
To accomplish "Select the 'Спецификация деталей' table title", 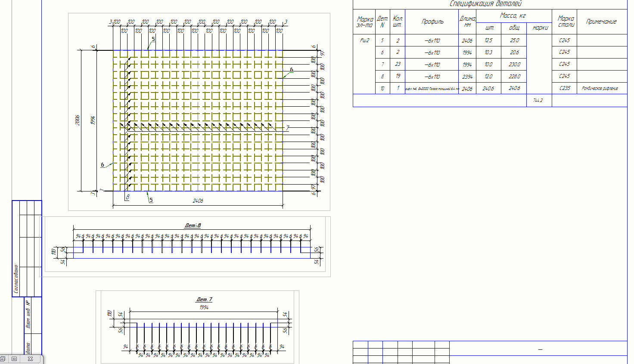I will [485, 4].
